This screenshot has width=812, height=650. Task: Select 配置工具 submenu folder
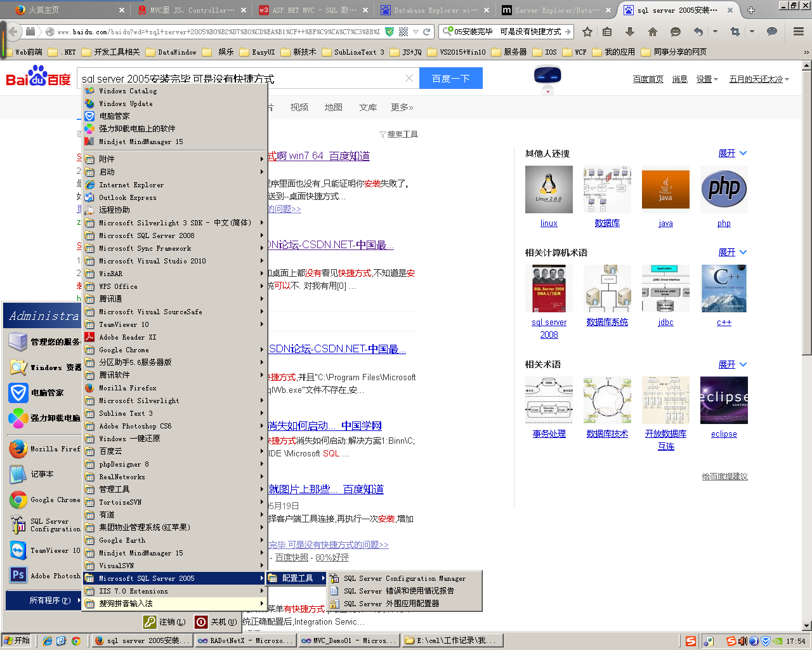[x=297, y=578]
